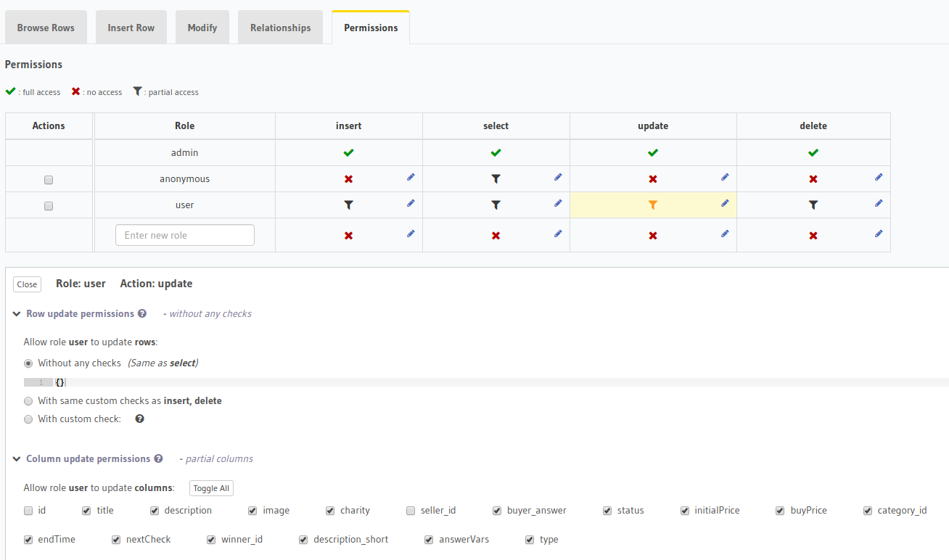Image resolution: width=949 pixels, height=560 pixels.
Task: Edit anonymous insert permission pencil icon
Action: tap(411, 177)
